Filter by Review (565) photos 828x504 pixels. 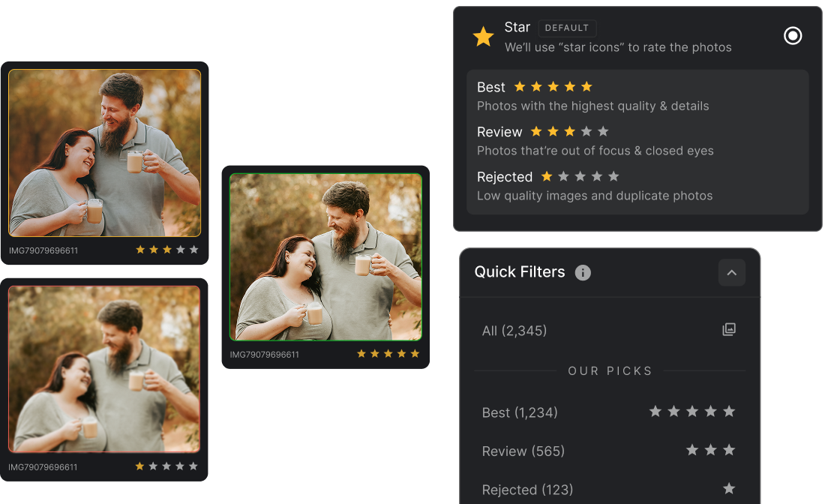click(x=523, y=451)
